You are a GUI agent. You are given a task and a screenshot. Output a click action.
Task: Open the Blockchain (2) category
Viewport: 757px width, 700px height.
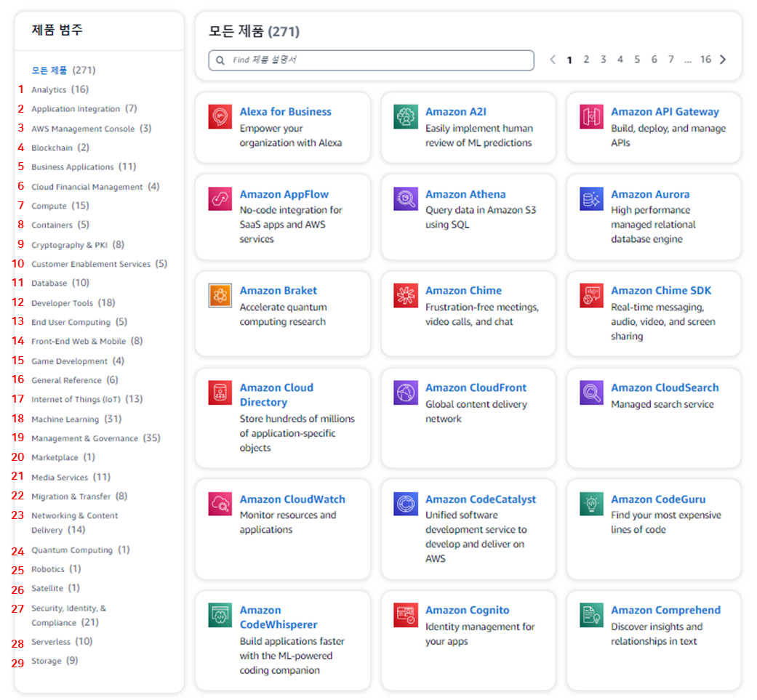(60, 147)
